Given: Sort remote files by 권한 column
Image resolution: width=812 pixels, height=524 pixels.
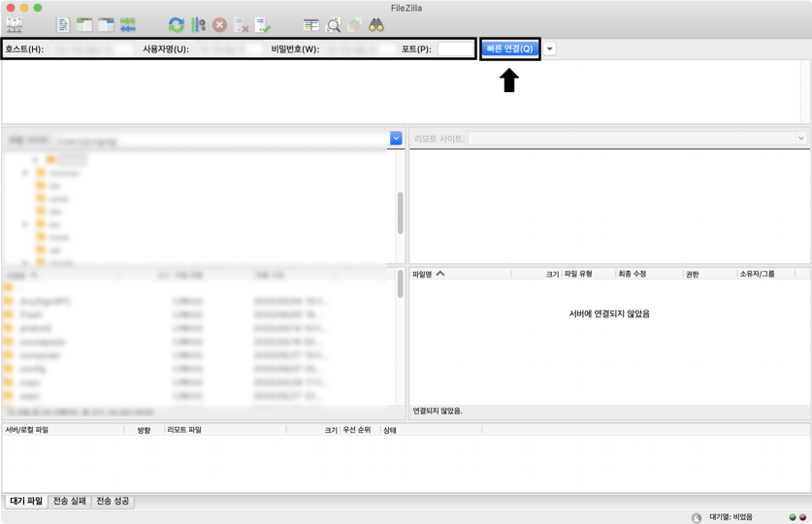Looking at the screenshot, I should click(x=710, y=274).
